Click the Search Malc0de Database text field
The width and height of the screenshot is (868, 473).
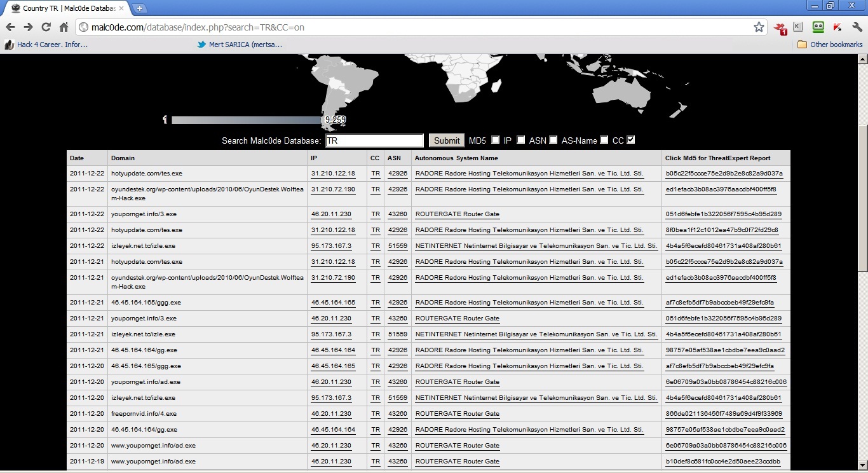(x=374, y=141)
